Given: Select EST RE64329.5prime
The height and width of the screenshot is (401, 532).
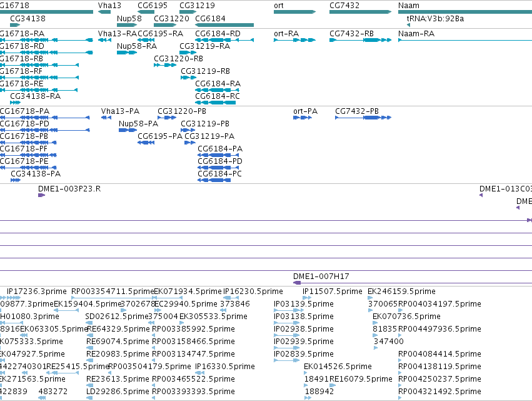Looking at the screenshot, I should click(x=118, y=329).
